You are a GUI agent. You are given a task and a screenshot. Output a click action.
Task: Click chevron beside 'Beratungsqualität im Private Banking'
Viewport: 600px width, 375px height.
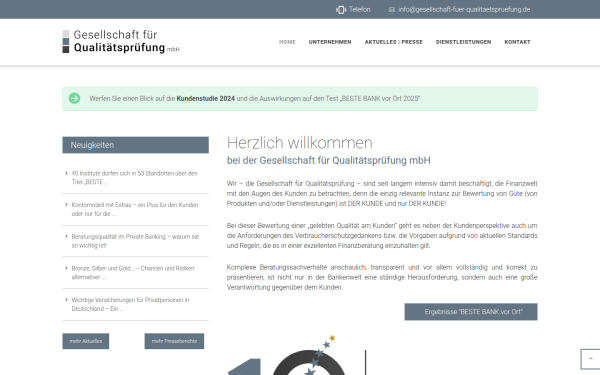click(x=66, y=236)
